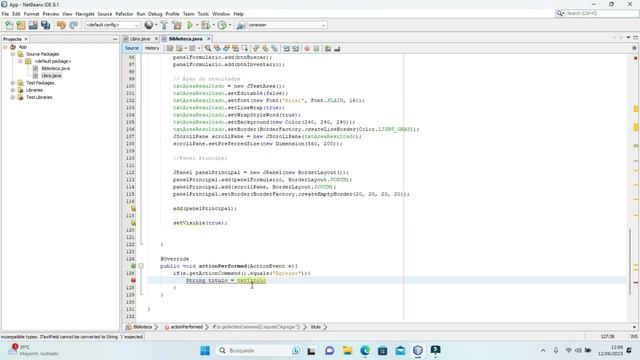Click the Start Macro Recording red icon
Viewport: 640px width, 360px height.
pos(307,49)
